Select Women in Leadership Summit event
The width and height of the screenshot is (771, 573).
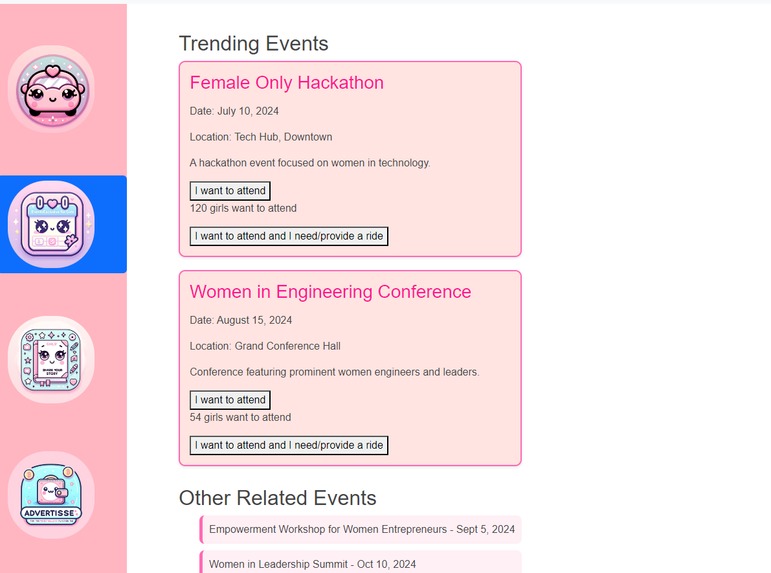361,562
